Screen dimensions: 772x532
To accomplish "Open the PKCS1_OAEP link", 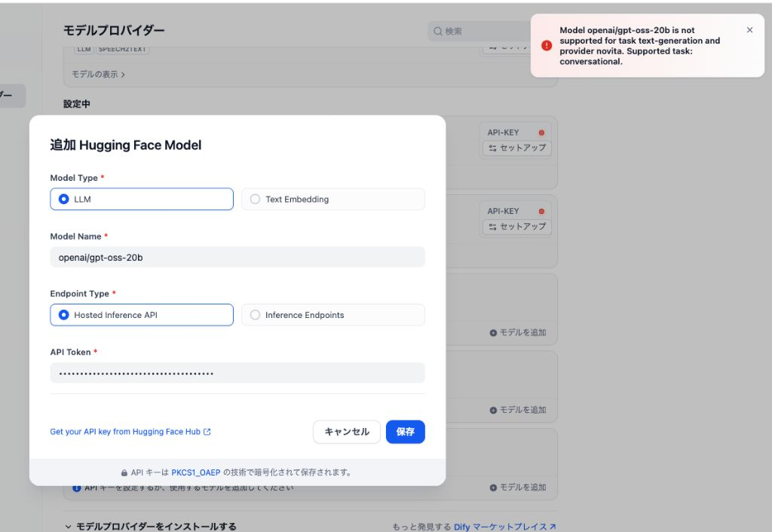I will [195, 472].
